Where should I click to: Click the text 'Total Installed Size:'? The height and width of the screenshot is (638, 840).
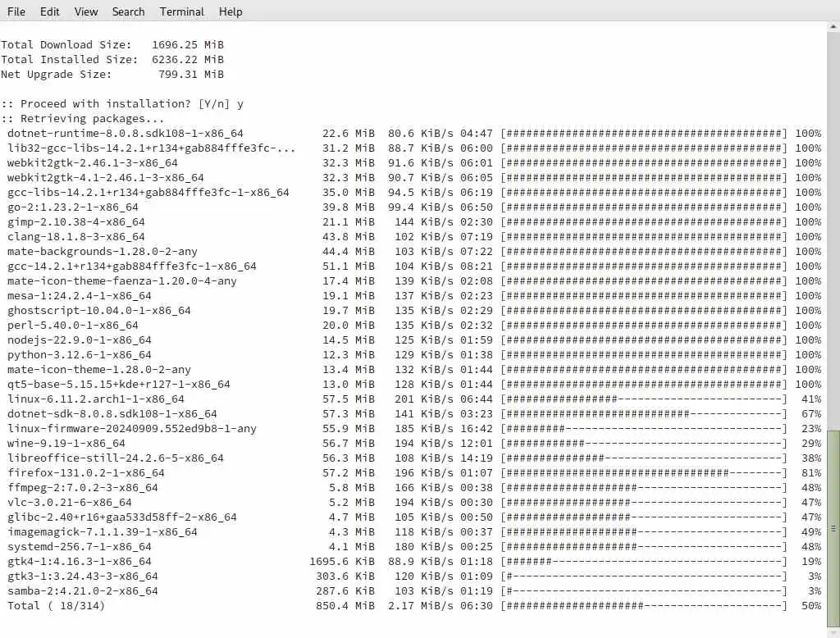pos(69,60)
